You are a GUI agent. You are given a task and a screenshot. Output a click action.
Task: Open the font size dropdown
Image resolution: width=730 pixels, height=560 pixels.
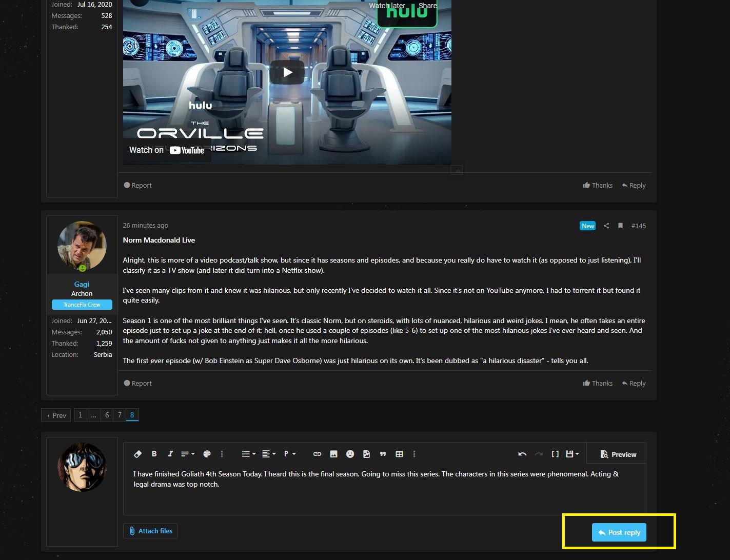click(188, 454)
